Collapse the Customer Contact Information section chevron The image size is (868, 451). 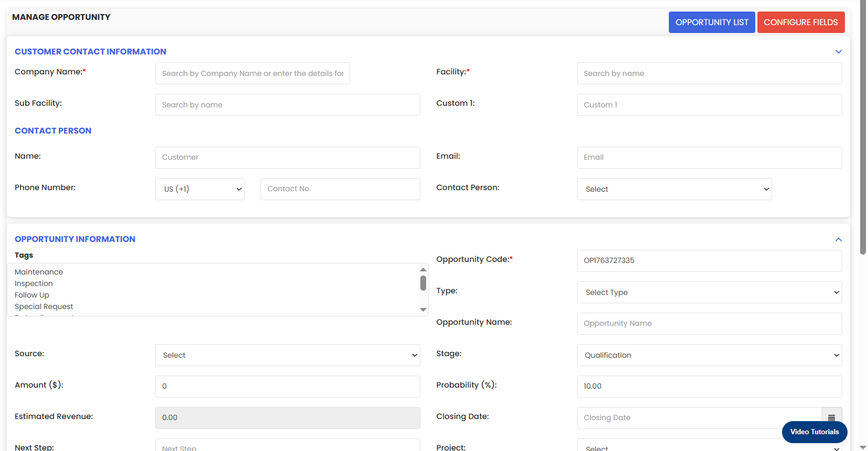point(839,51)
